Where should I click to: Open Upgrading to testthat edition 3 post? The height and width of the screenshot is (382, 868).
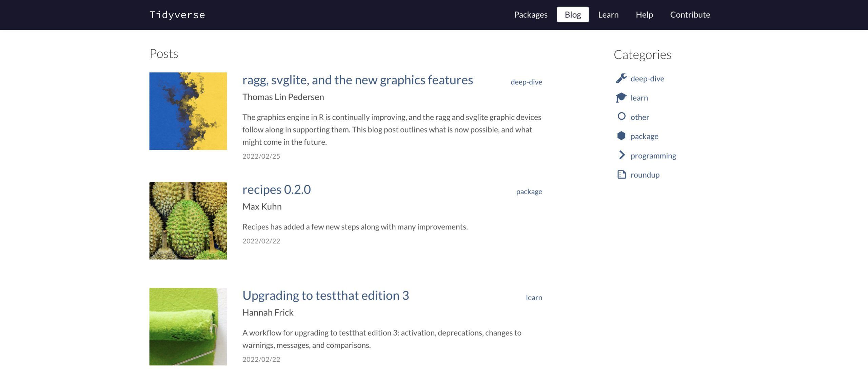(x=325, y=296)
